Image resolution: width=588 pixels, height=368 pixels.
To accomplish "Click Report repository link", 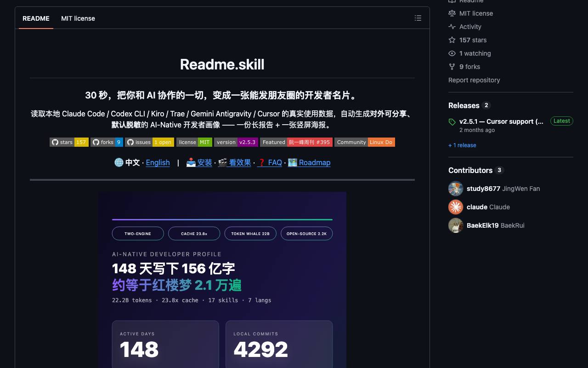I will [474, 80].
